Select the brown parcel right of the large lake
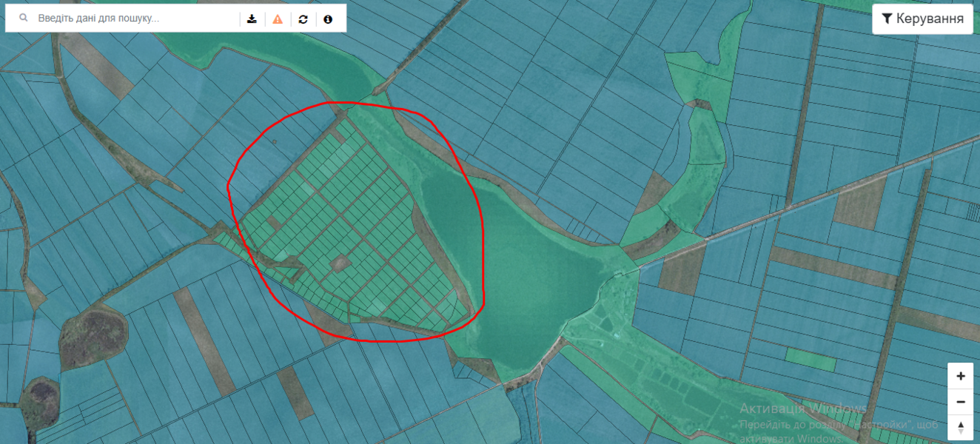980x444 pixels. (x=681, y=270)
